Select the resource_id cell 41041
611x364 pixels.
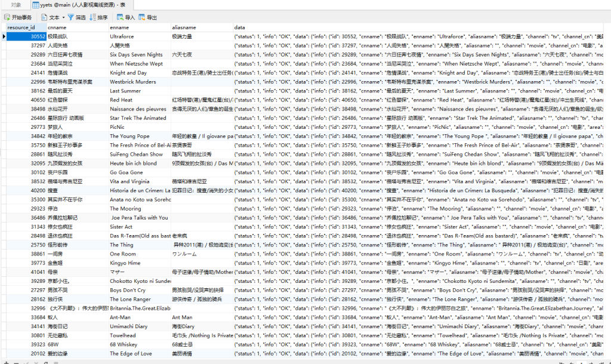click(26, 272)
